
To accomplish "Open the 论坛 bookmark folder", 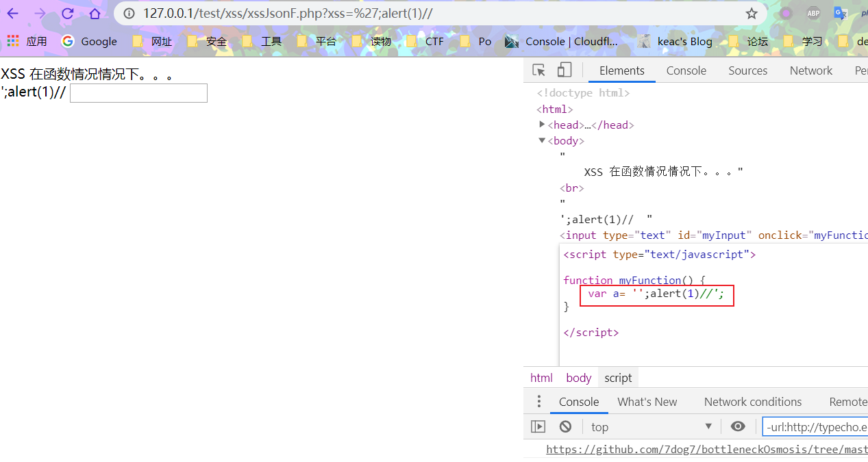I will (748, 42).
